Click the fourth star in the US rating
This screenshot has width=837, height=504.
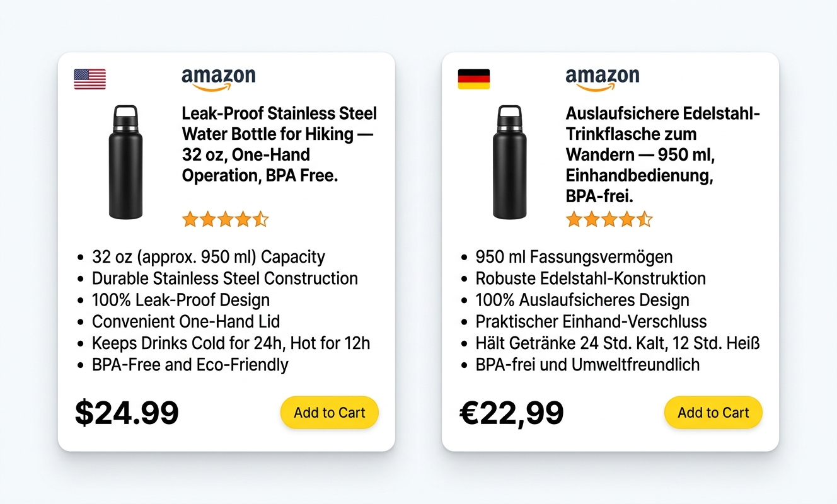point(243,219)
